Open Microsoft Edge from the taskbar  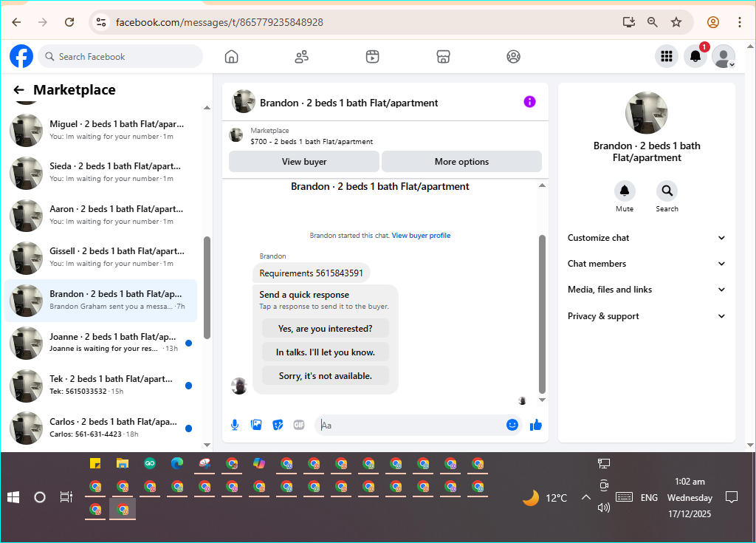click(177, 463)
